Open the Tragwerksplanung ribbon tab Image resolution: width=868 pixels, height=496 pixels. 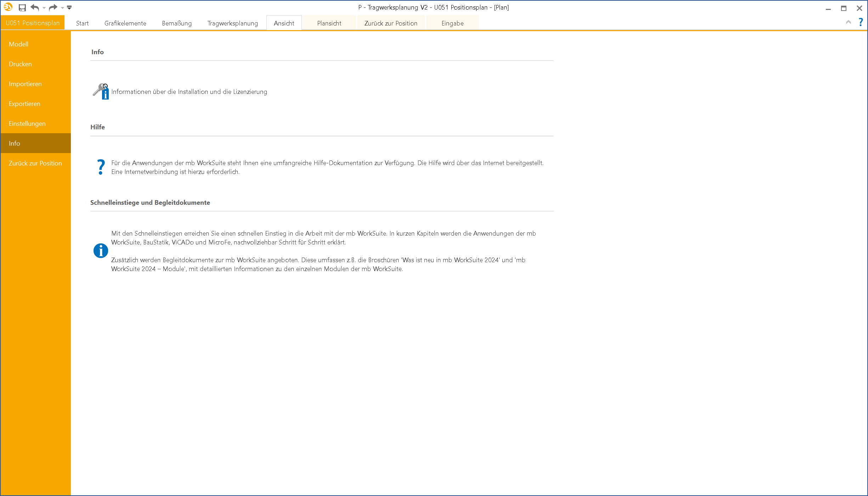(233, 23)
